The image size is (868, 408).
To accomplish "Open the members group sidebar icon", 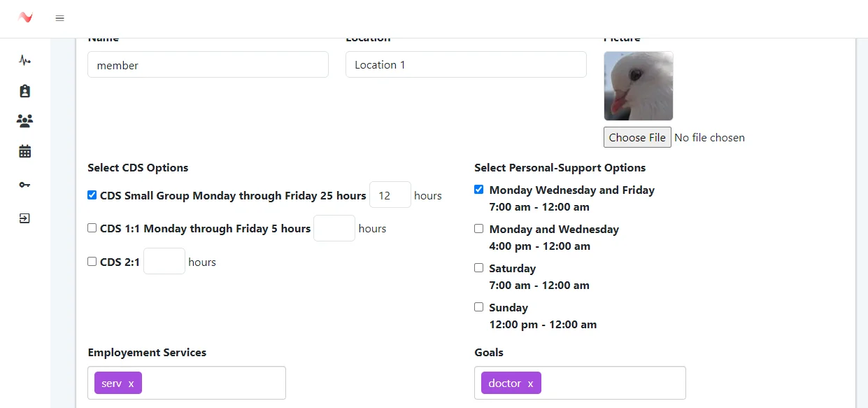I will 25,121.
